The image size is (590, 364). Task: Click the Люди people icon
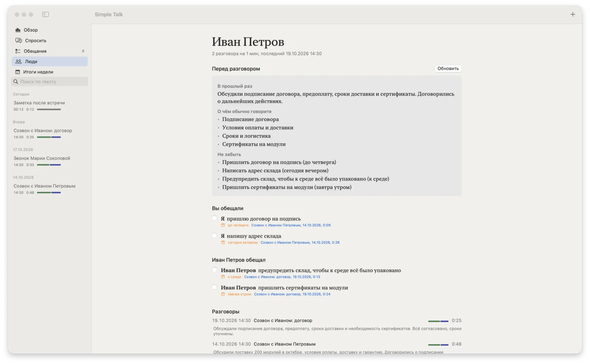click(18, 62)
